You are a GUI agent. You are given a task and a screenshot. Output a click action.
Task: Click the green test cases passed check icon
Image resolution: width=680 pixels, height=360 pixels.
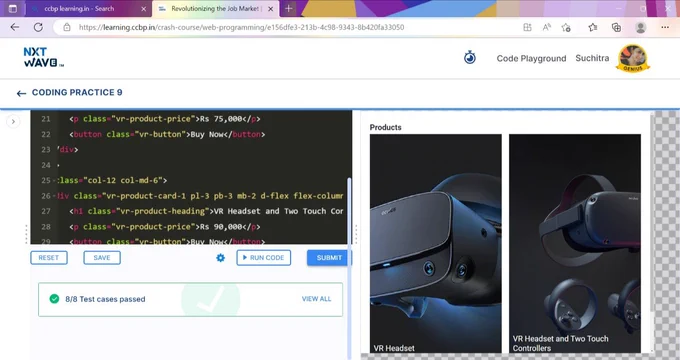54,299
